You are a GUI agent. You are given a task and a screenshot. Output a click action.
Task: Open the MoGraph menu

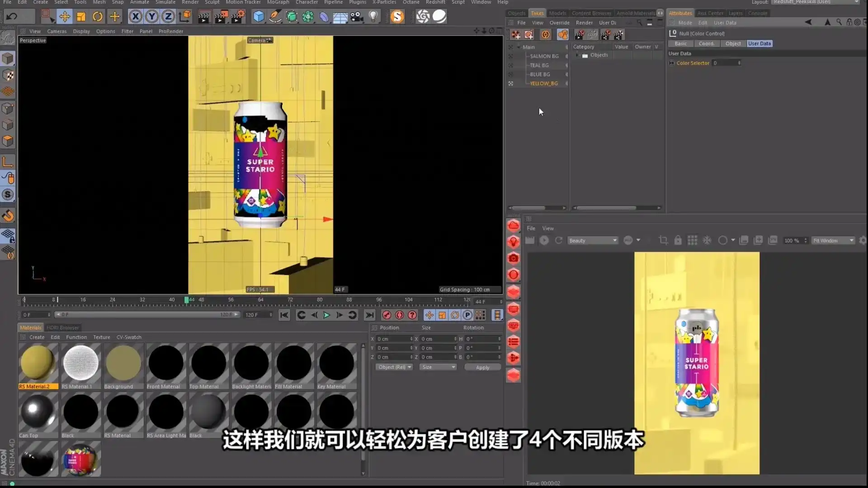click(278, 2)
